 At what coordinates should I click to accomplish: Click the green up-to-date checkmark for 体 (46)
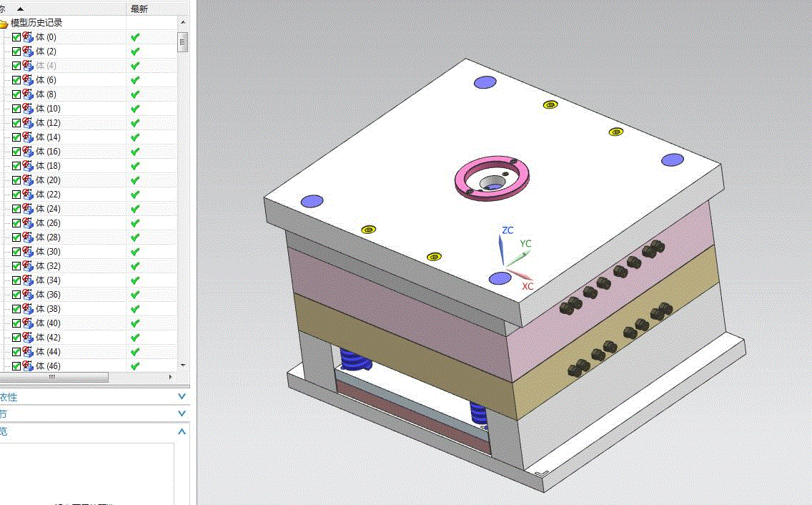135,366
